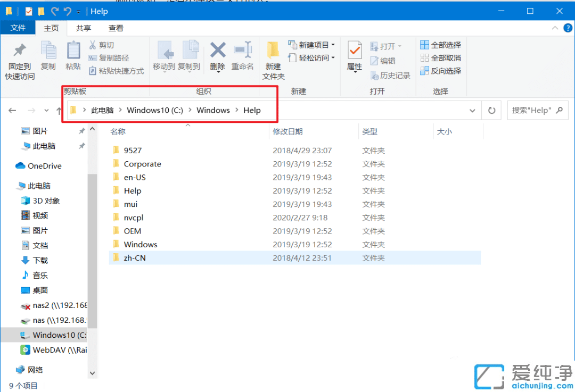Collapse the ribbon with the chevron
This screenshot has height=392, width=575.
(555, 28)
